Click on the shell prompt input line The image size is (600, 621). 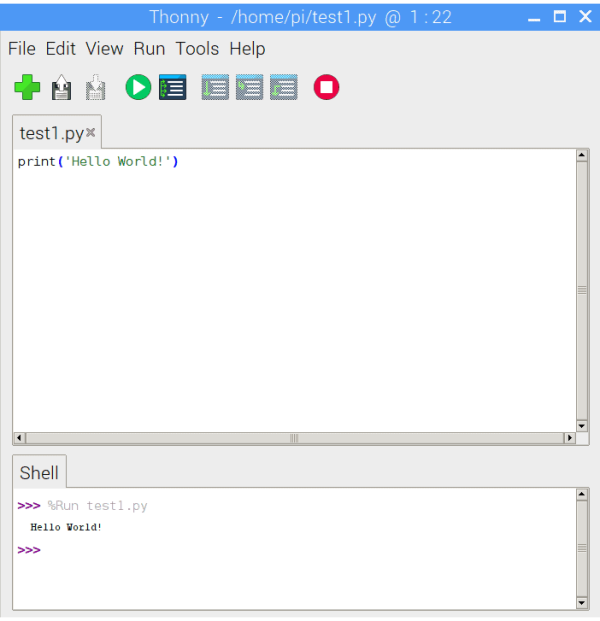(x=300, y=550)
